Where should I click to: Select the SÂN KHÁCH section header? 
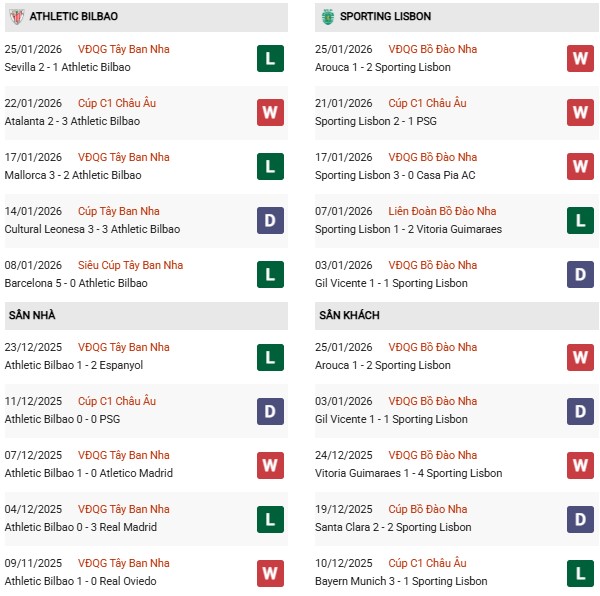point(351,316)
